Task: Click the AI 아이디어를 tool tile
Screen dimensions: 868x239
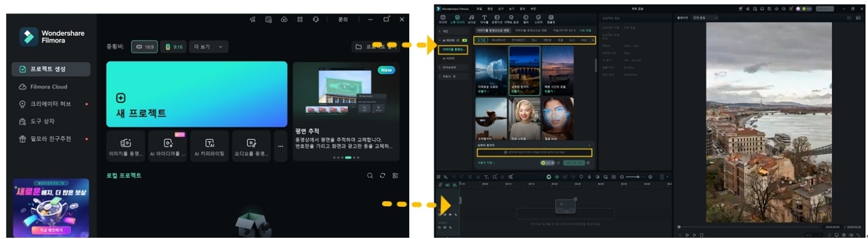Action: click(168, 146)
